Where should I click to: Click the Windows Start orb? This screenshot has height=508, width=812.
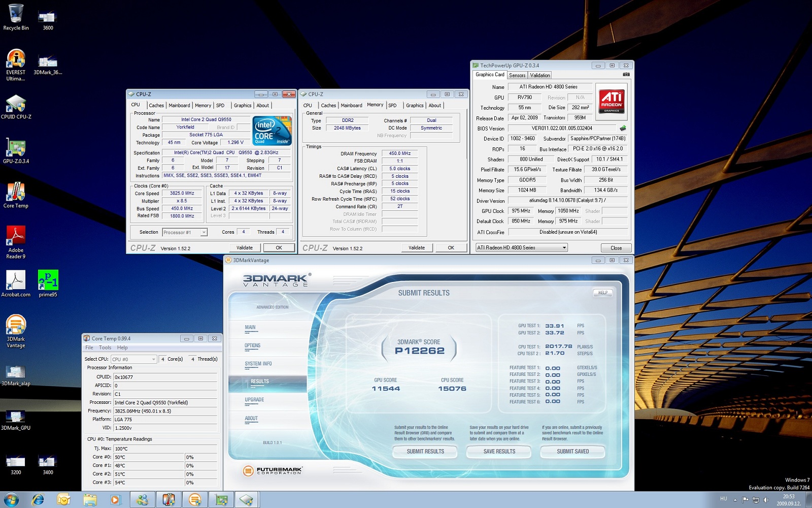[x=11, y=500]
